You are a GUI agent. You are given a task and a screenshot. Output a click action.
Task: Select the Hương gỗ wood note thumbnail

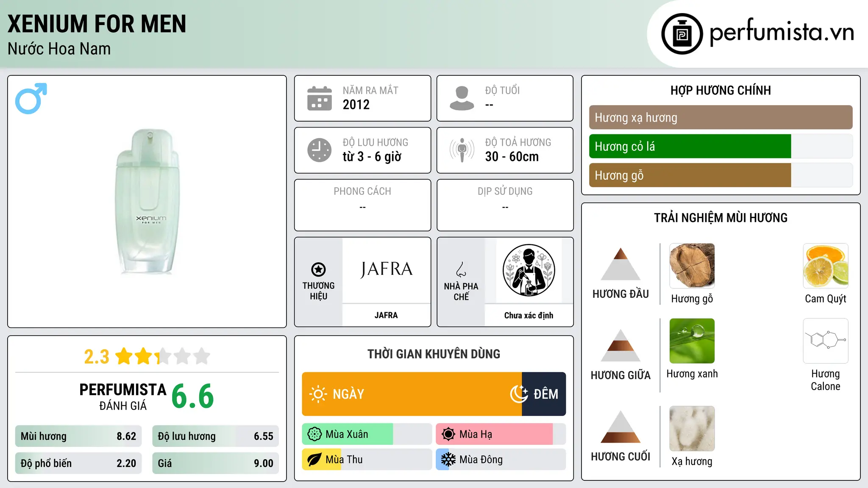(692, 266)
